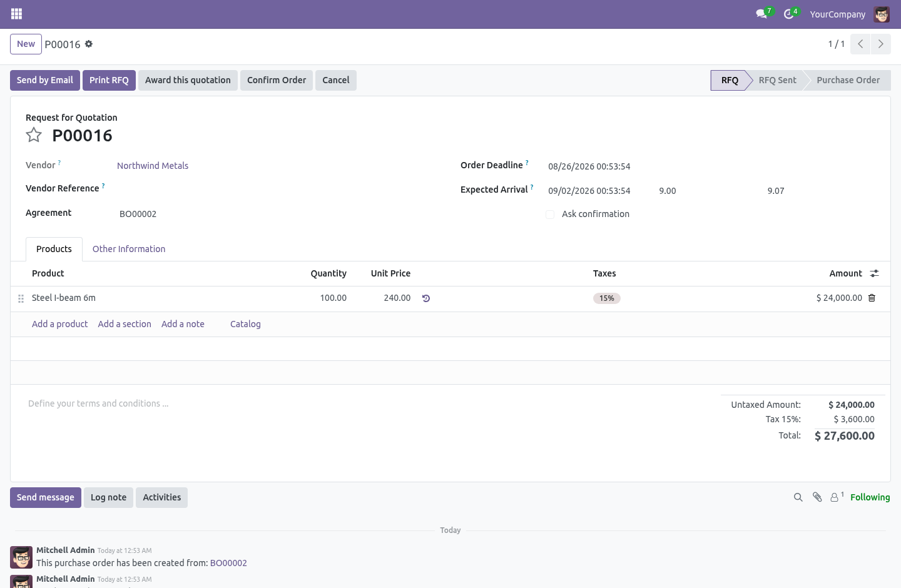The height and width of the screenshot is (588, 901).
Task: Open the Agreement field BO00002
Action: pos(138,214)
